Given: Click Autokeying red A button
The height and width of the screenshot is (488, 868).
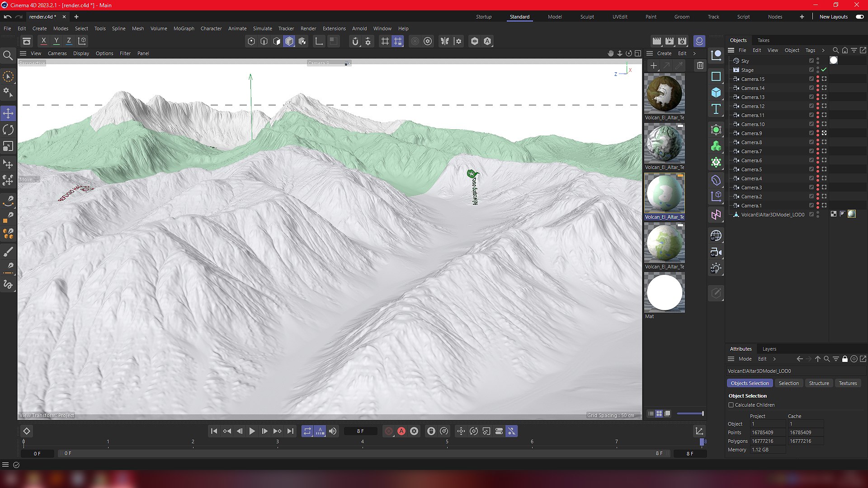Looking at the screenshot, I should 401,432.
